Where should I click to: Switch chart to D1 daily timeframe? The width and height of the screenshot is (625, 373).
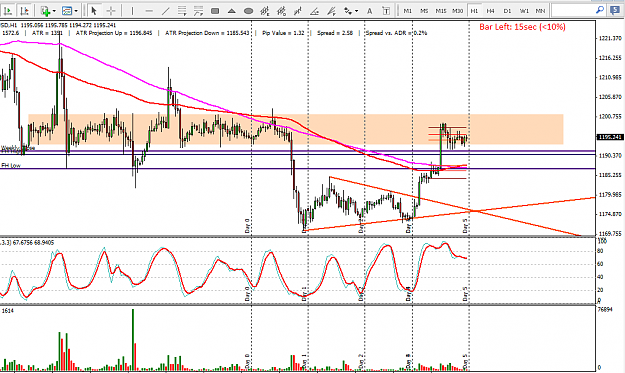[507, 11]
